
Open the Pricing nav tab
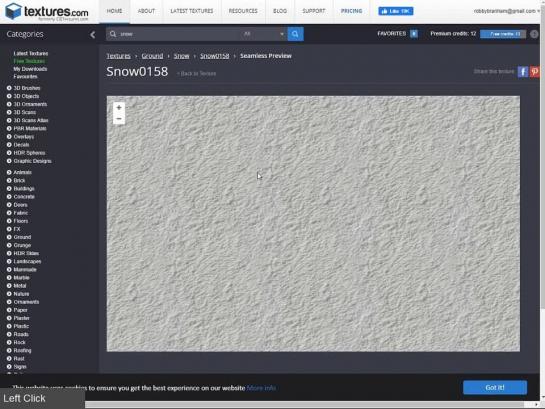(x=351, y=11)
